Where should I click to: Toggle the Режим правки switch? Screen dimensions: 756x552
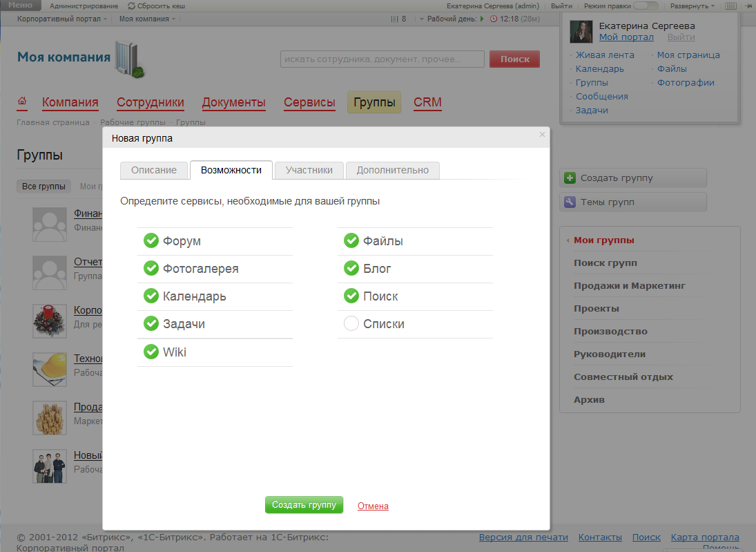[x=646, y=6]
